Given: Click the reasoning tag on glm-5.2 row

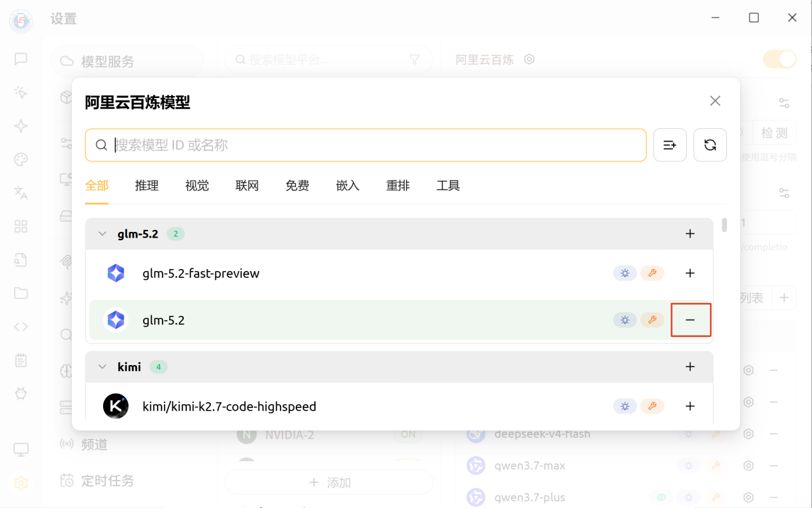Looking at the screenshot, I should tap(625, 320).
